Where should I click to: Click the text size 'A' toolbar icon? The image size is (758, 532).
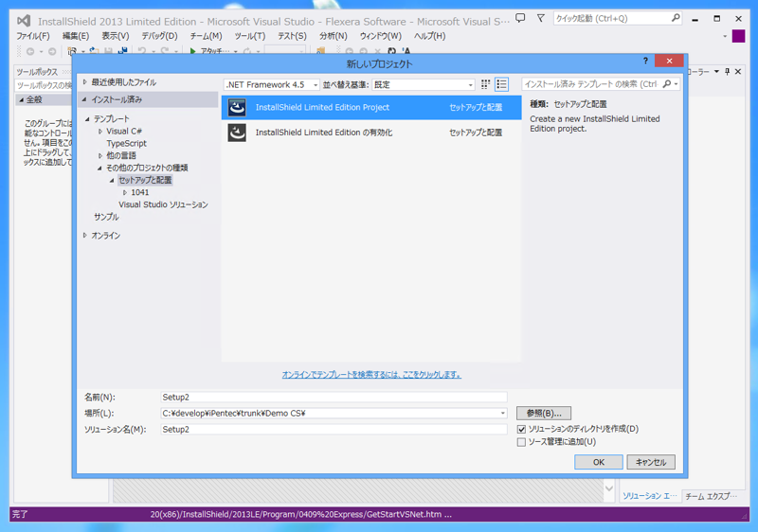pyautogui.click(x=406, y=51)
